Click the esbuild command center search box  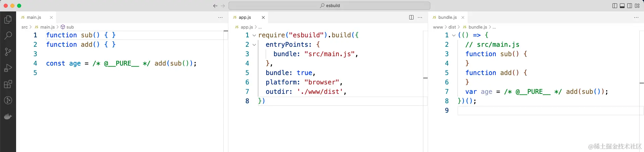tap(329, 6)
